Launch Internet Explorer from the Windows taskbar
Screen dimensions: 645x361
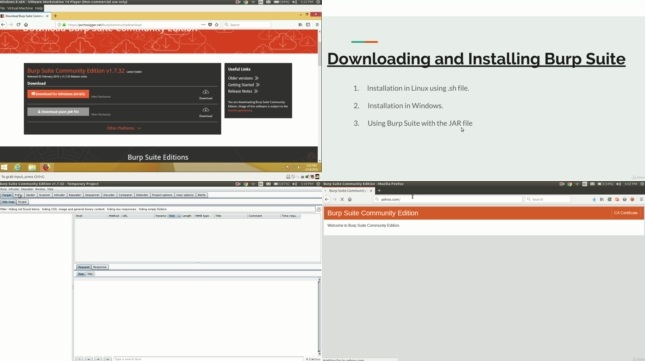17,167
